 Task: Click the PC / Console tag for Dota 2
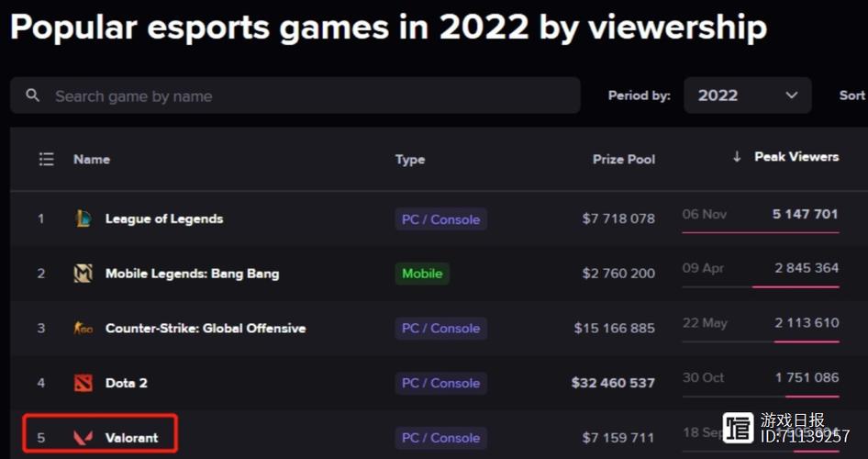pos(441,383)
